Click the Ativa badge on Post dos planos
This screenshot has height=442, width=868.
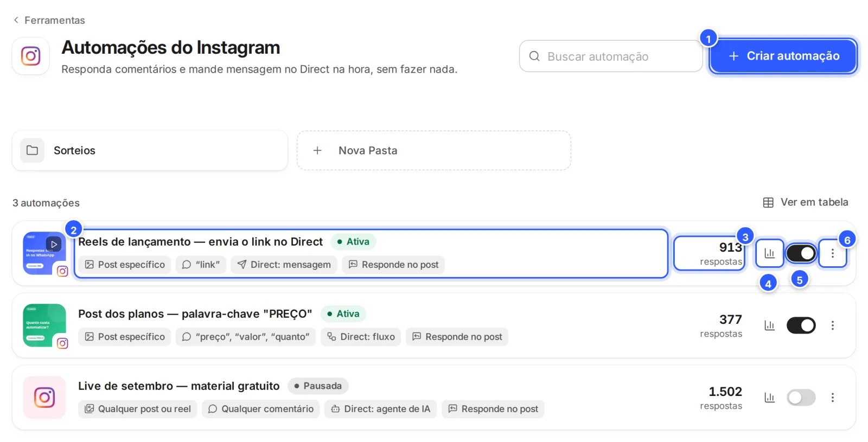click(343, 314)
